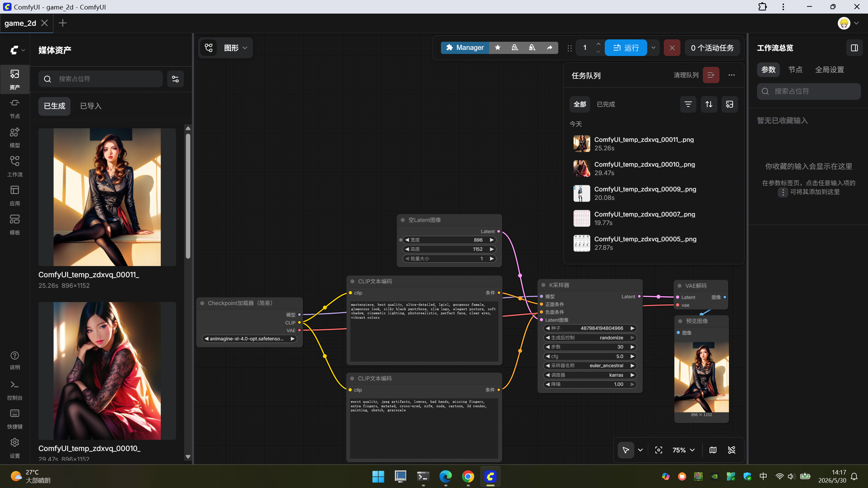Open the Models library sidebar icon
The height and width of the screenshot is (488, 868).
point(15,137)
